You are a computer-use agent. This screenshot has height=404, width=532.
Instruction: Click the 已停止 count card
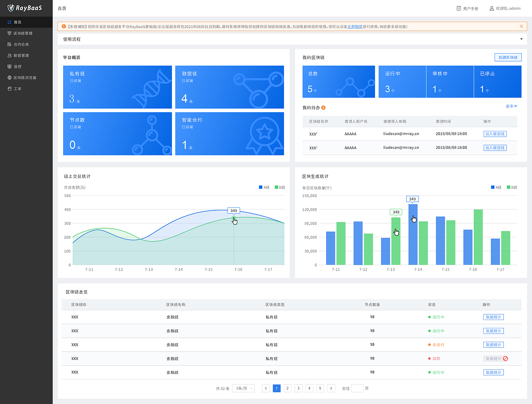coord(498,81)
